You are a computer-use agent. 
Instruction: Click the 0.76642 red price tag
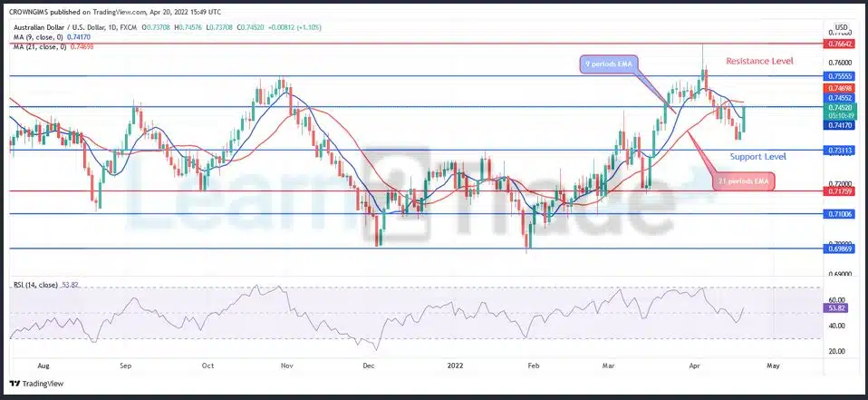(837, 43)
